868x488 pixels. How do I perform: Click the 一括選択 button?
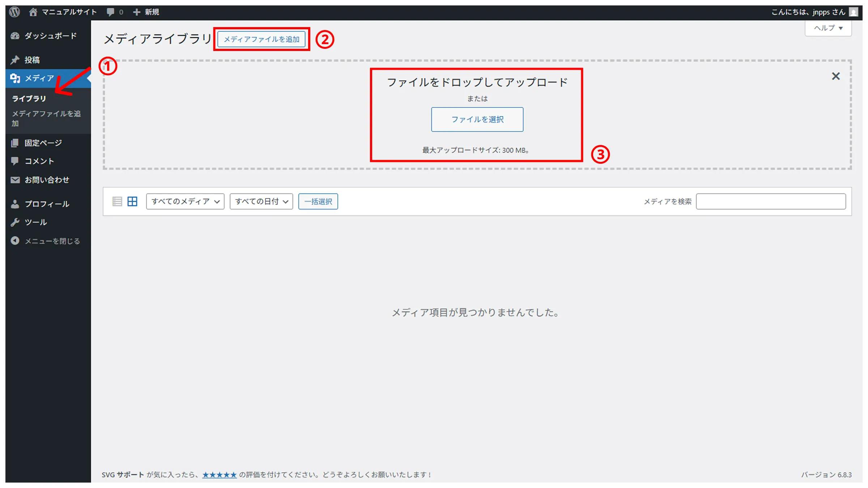point(318,201)
